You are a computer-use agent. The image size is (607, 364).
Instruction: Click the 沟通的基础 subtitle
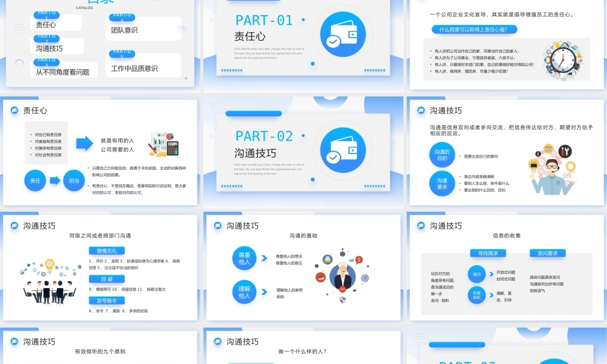tap(303, 235)
